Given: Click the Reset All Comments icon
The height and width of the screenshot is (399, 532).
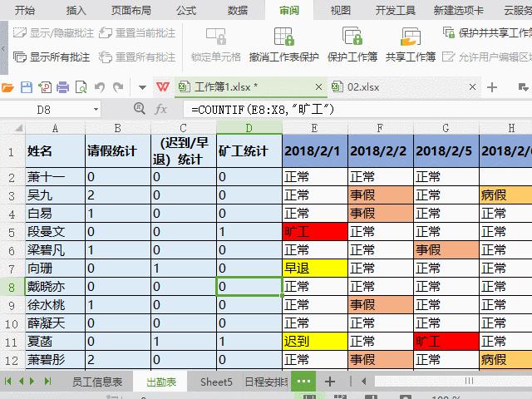Looking at the screenshot, I should (x=106, y=57).
